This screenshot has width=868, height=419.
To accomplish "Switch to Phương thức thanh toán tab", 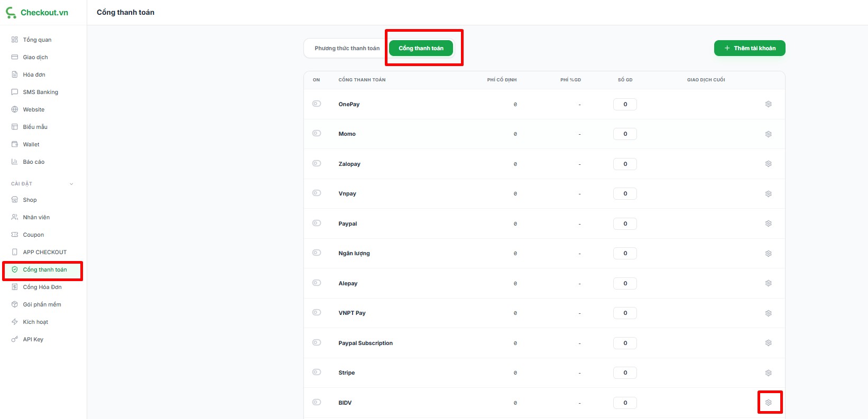I will [x=347, y=48].
